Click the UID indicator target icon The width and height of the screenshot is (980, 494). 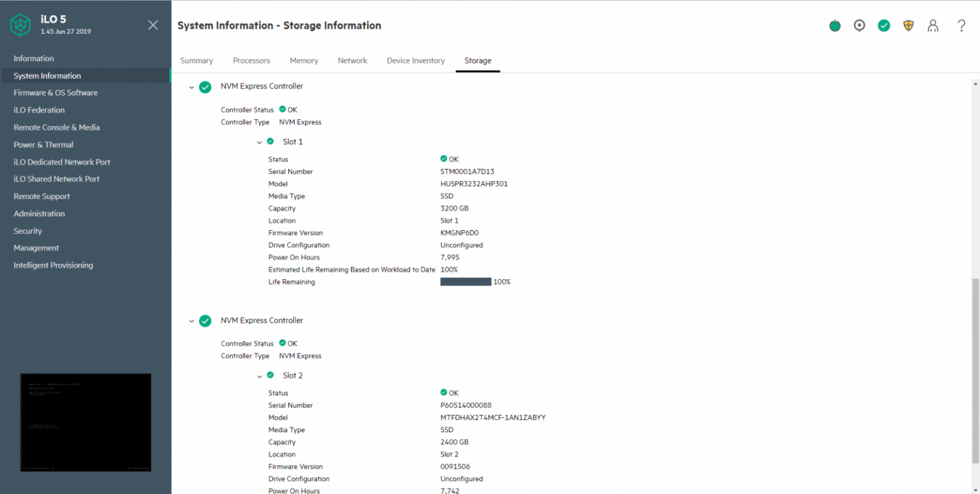click(x=859, y=25)
